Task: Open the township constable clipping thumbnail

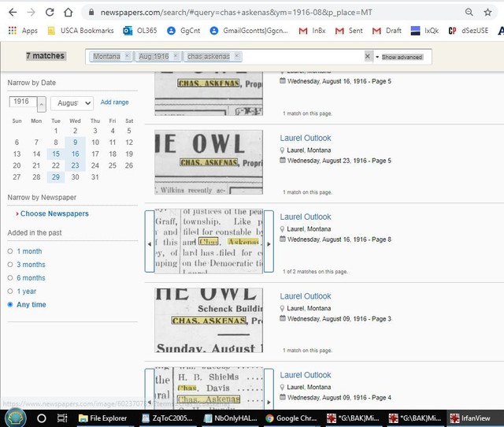Action: [209, 242]
